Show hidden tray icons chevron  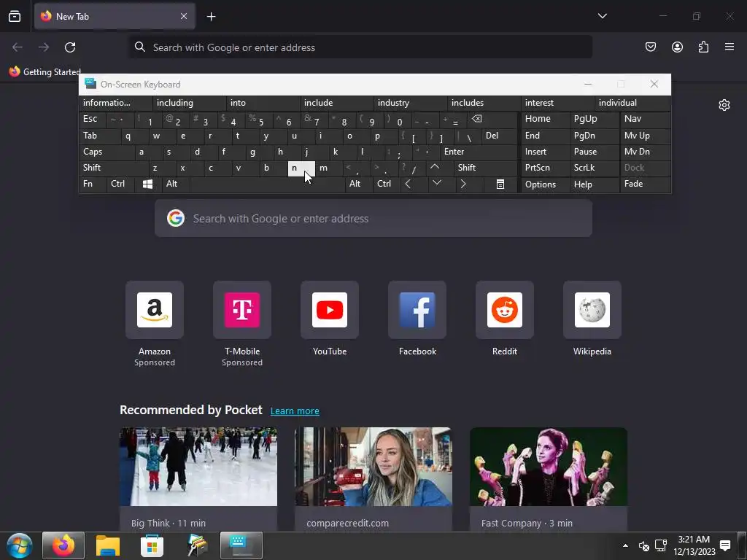pyautogui.click(x=625, y=545)
